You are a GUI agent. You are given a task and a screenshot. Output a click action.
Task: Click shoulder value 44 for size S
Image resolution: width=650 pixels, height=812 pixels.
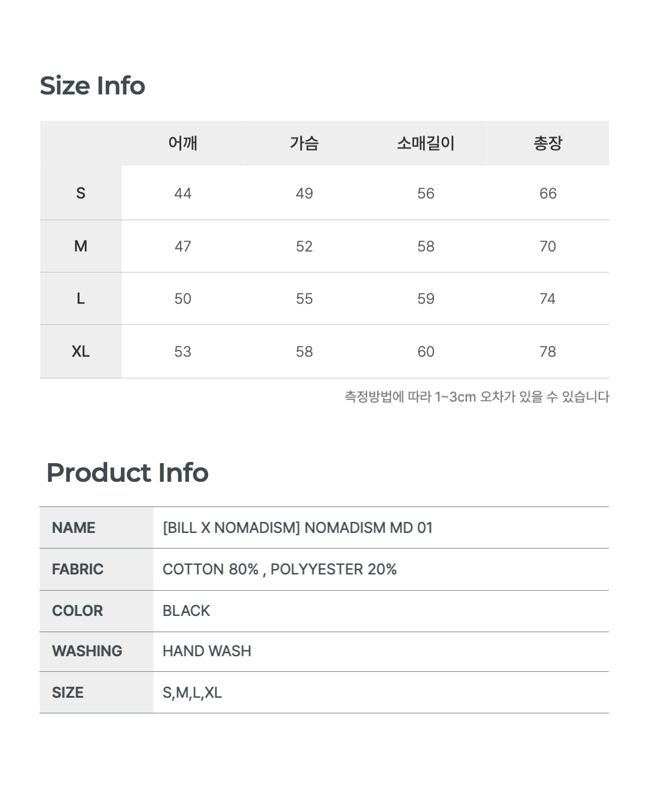click(x=183, y=193)
